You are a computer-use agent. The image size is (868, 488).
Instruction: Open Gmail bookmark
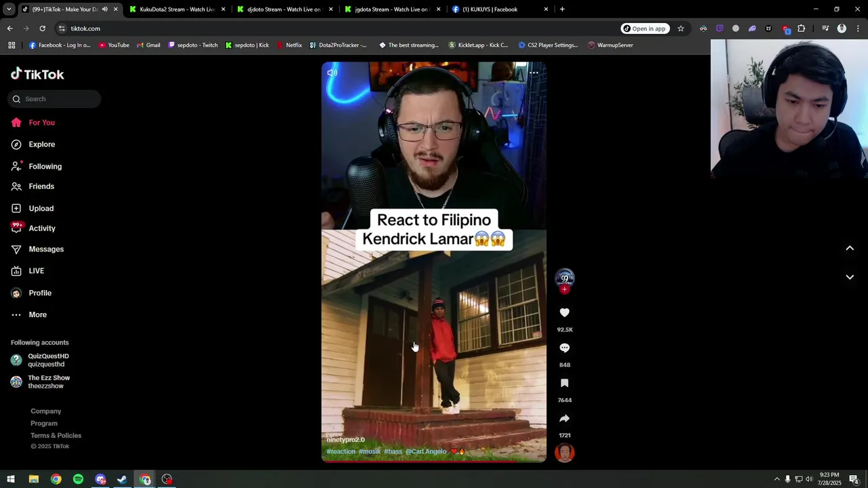(x=149, y=45)
